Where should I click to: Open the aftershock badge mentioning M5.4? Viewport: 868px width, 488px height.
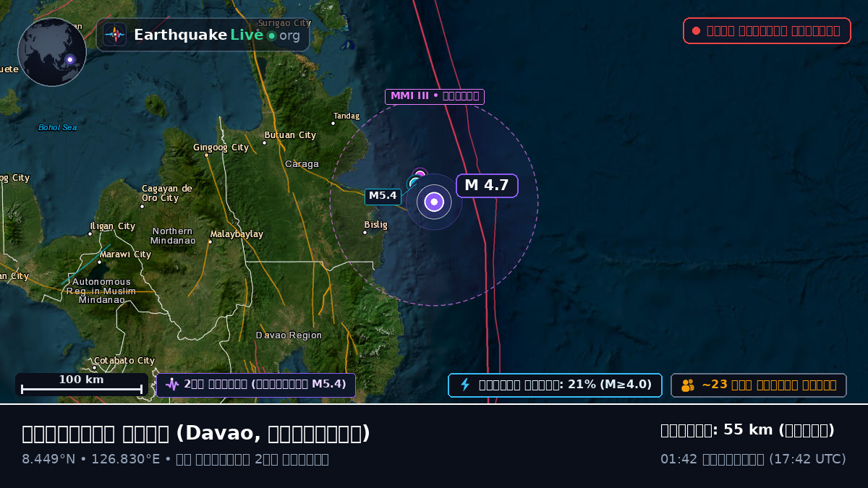click(256, 385)
